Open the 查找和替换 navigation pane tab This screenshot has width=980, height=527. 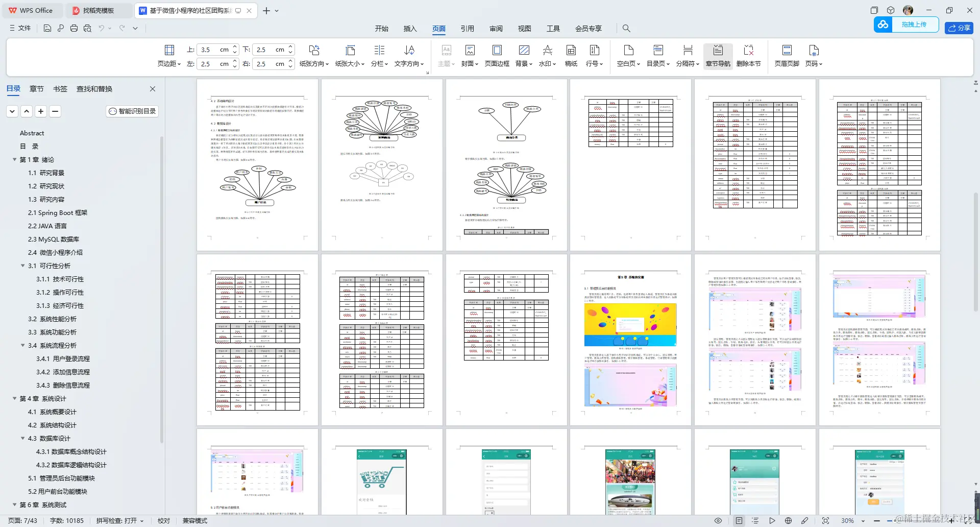(94, 89)
